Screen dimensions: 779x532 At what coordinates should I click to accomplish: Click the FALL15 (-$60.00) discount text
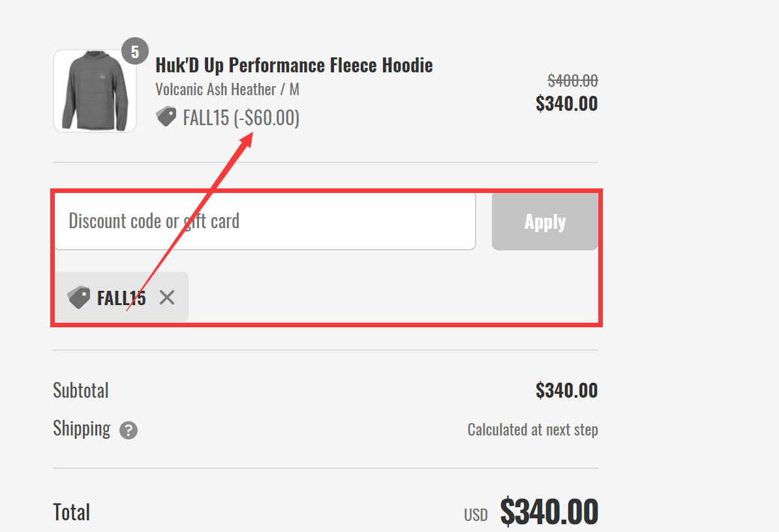pos(241,117)
